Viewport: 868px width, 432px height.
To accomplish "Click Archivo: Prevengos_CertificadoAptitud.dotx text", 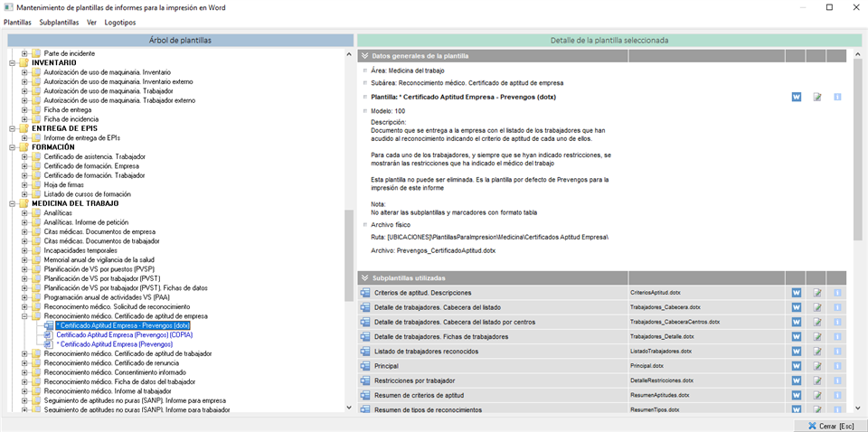I will click(433, 250).
